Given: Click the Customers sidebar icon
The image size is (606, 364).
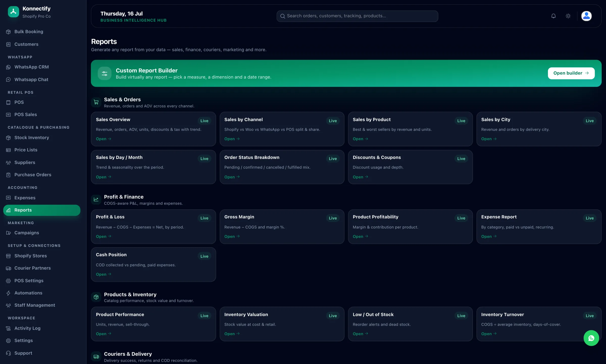Looking at the screenshot, I should [x=8, y=44].
